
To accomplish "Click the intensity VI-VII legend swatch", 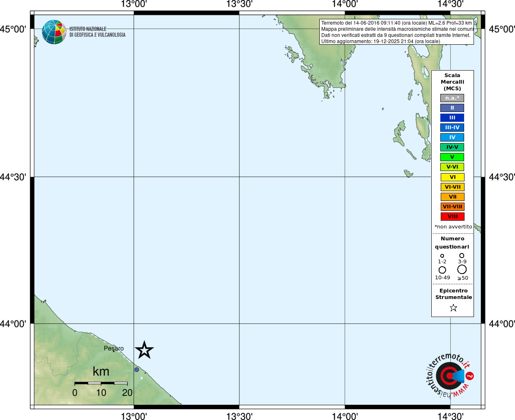I will coord(453,187).
